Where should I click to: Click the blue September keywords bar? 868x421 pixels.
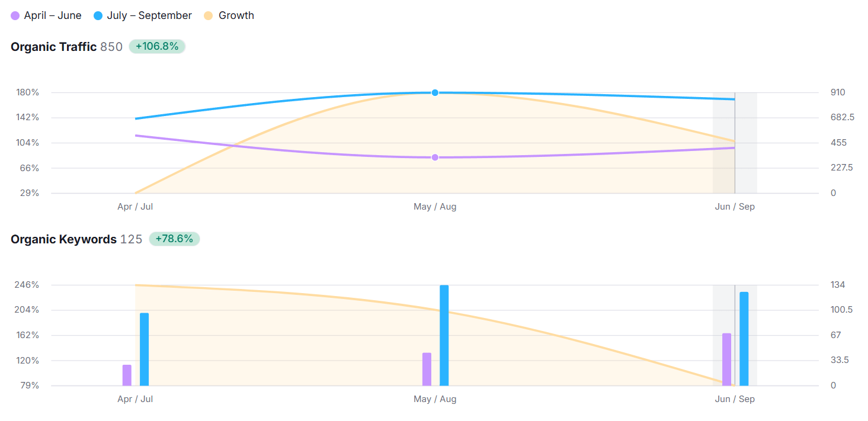point(744,339)
